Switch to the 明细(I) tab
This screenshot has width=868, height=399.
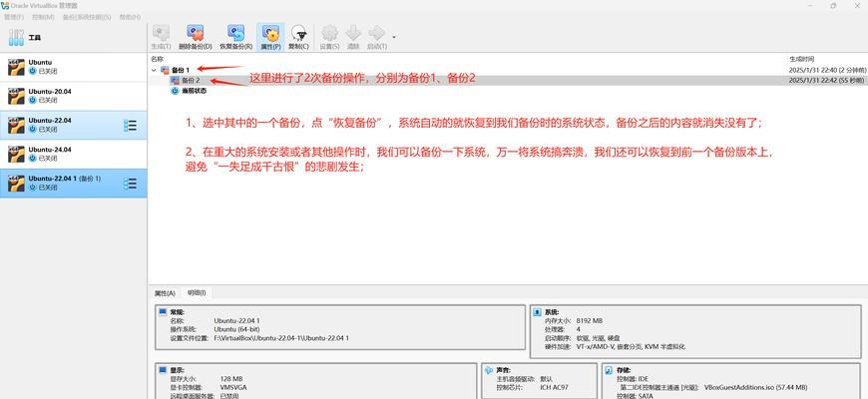tap(196, 292)
